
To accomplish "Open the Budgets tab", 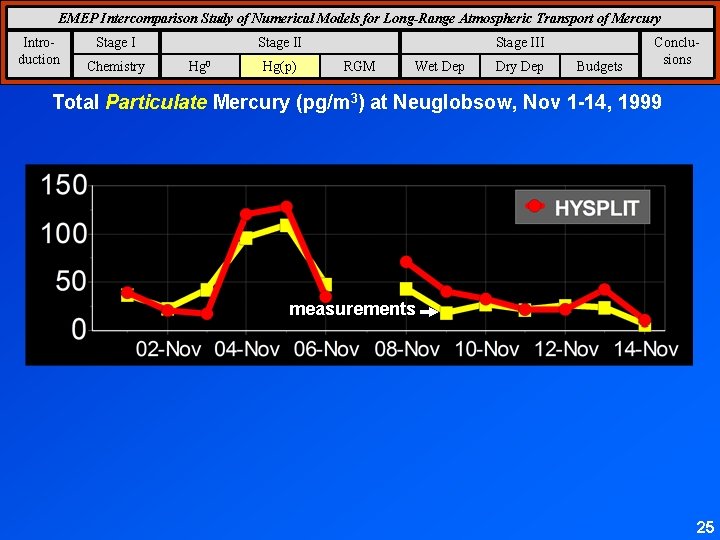I will point(599,66).
